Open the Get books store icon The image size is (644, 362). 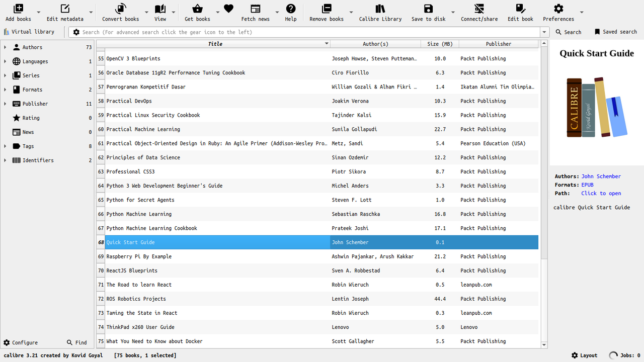click(x=197, y=9)
